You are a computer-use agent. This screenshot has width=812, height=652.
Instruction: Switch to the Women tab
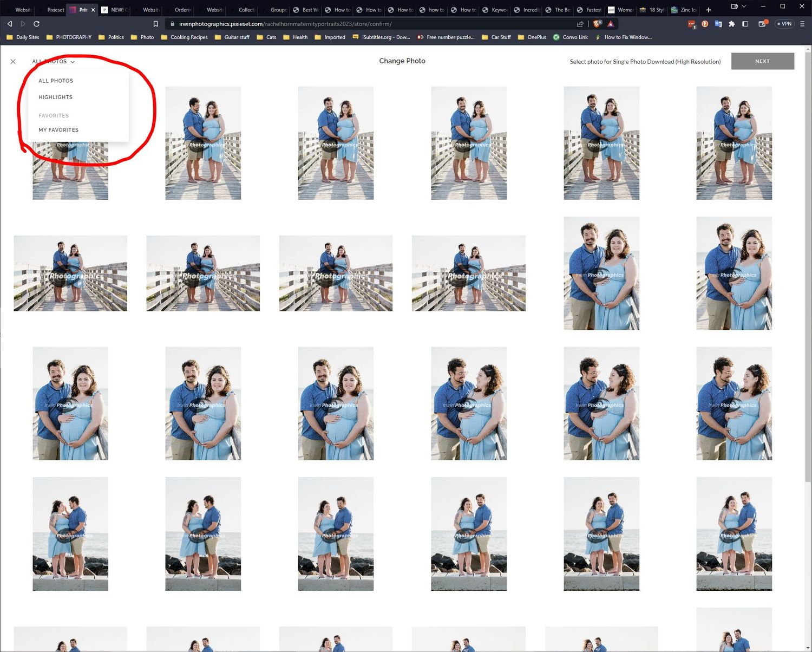[x=620, y=10]
